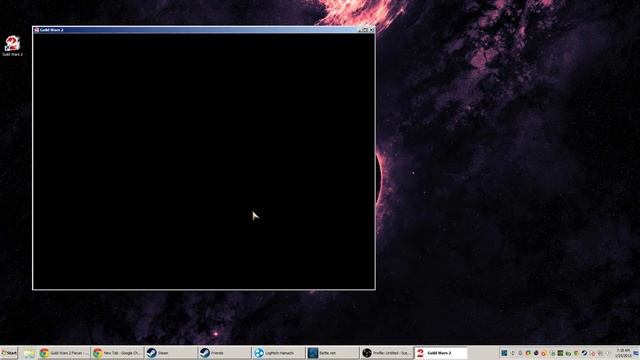Switch to Battle.net taskbar window
The height and width of the screenshot is (360, 640).
tap(332, 353)
